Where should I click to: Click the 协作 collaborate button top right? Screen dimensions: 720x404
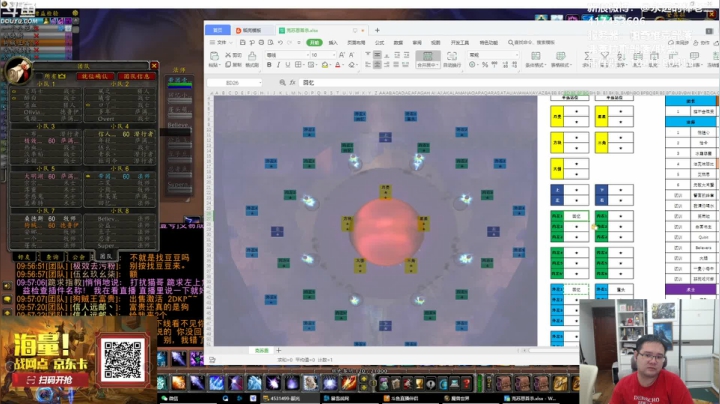pyautogui.click(x=702, y=42)
